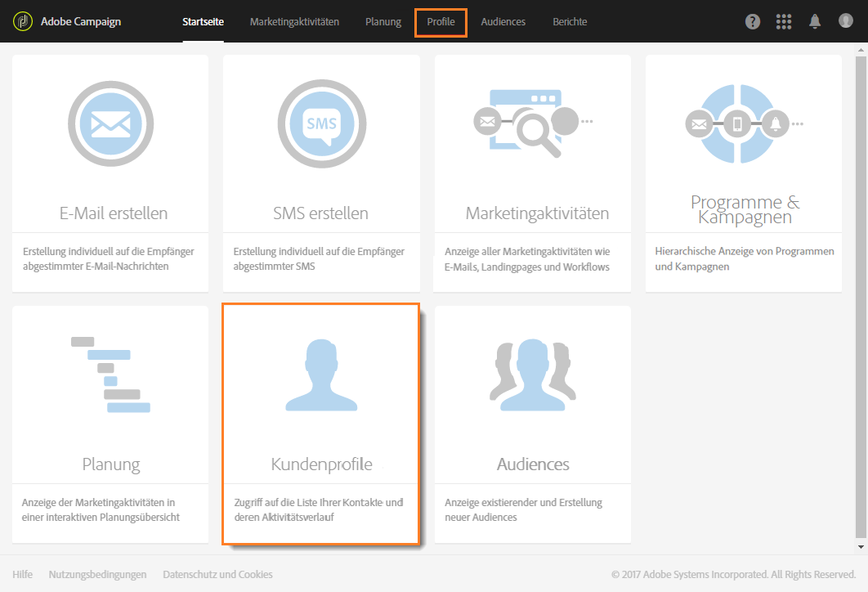The width and height of the screenshot is (868, 592).
Task: Click the email envelope icon
Action: pos(110,123)
